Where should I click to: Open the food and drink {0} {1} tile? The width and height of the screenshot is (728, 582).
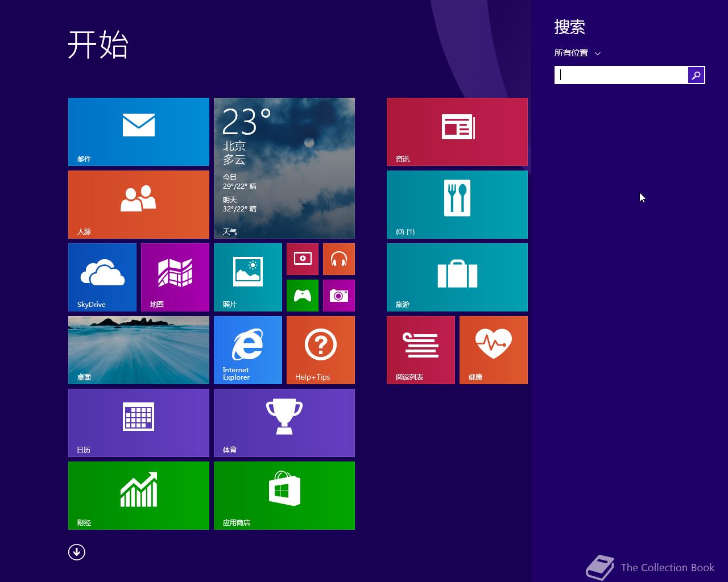click(457, 205)
